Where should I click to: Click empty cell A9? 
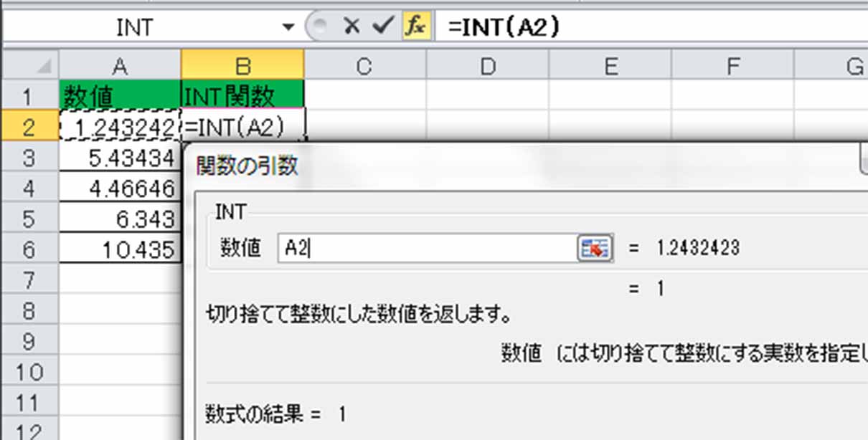point(120,341)
